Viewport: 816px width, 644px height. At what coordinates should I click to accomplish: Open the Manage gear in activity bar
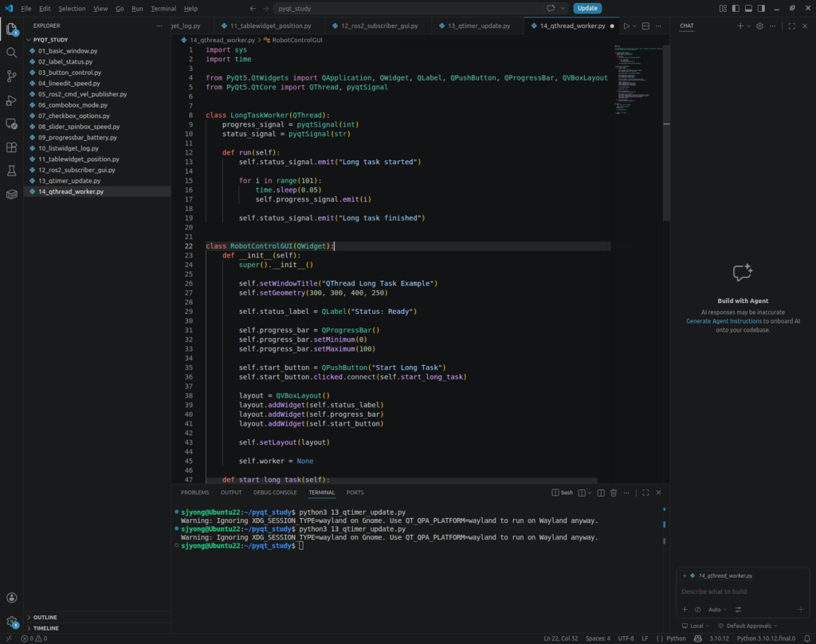click(x=11, y=621)
